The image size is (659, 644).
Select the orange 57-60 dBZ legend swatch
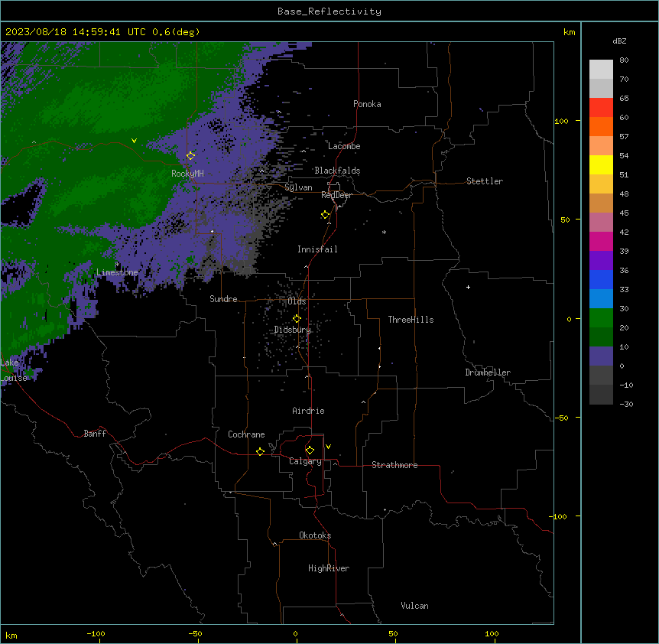pos(601,126)
